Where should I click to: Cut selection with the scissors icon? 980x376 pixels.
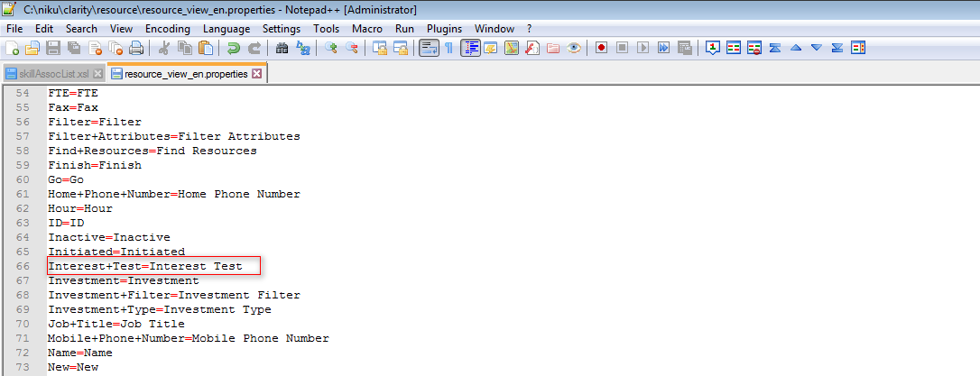click(x=163, y=48)
